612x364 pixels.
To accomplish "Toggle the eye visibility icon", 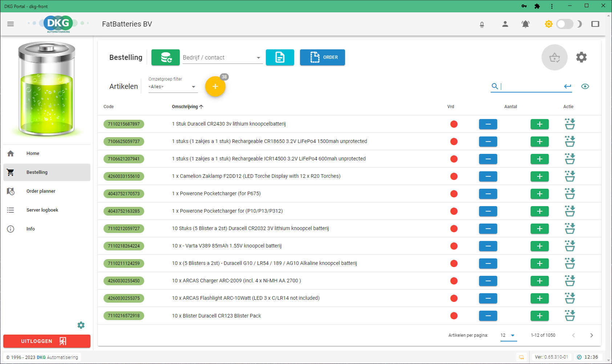I will tap(585, 86).
